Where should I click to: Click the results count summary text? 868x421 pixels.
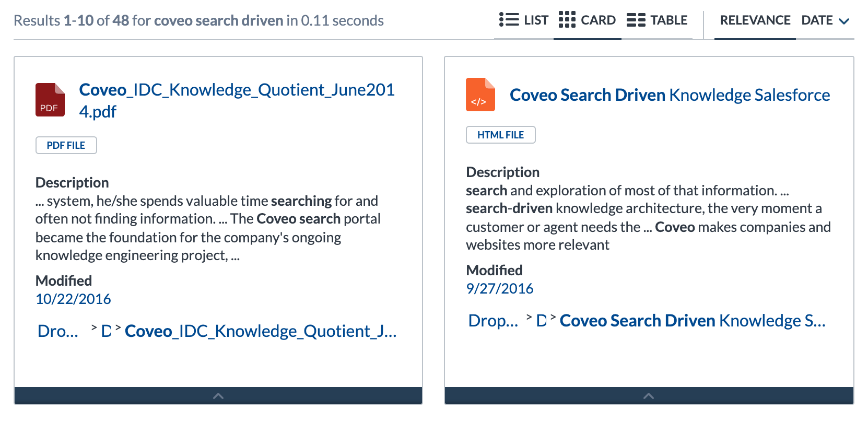[x=198, y=20]
